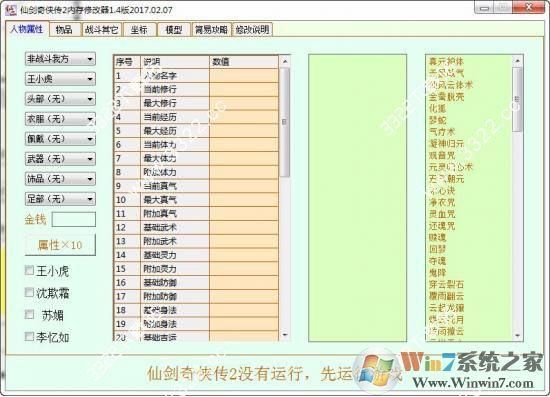Click the attribute table's scroll-up arrow
550x397 pixels.
point(285,61)
